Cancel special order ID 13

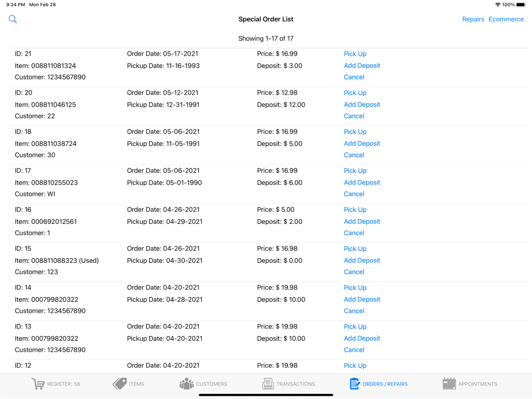pyautogui.click(x=354, y=350)
